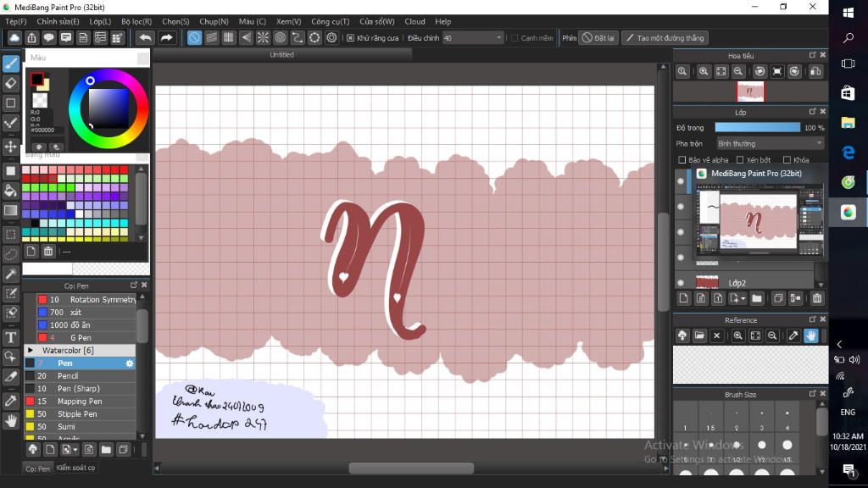This screenshot has height=488, width=868.
Task: Click the navigator canvas thumbnail
Action: [750, 91]
